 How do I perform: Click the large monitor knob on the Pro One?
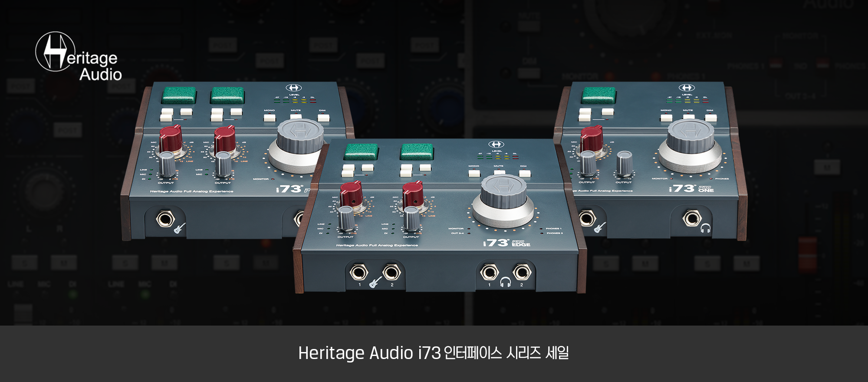(690, 145)
